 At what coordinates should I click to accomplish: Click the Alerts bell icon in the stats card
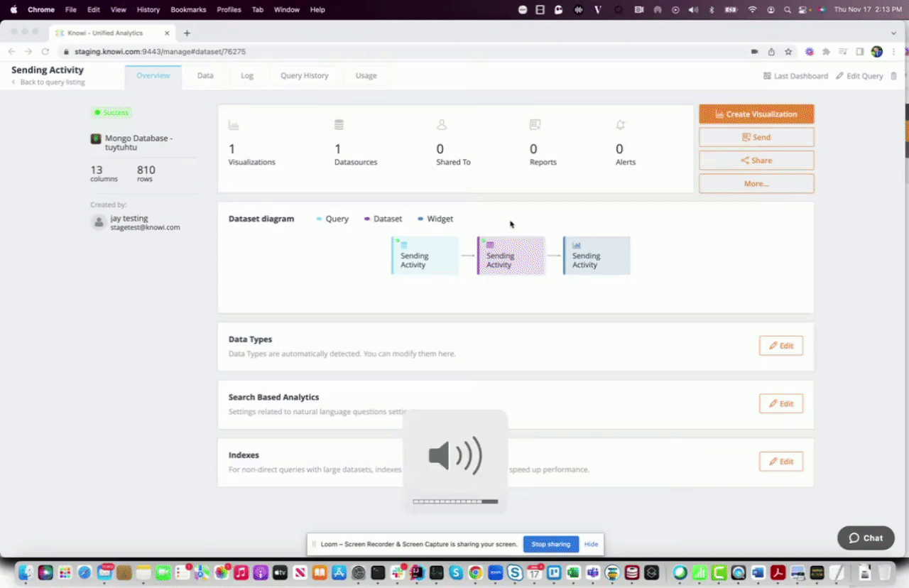620,126
